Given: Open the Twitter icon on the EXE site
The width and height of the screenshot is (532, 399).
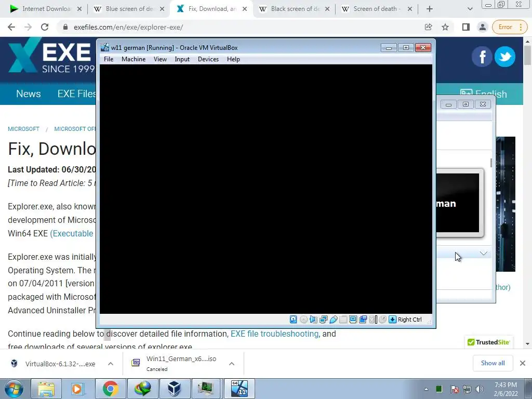Looking at the screenshot, I should (505, 57).
